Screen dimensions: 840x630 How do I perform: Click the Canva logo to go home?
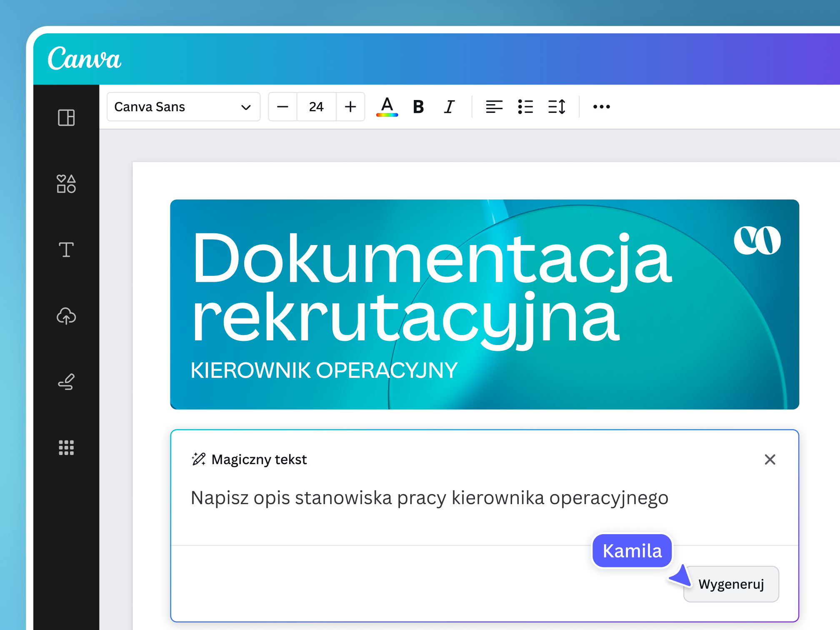(x=85, y=58)
